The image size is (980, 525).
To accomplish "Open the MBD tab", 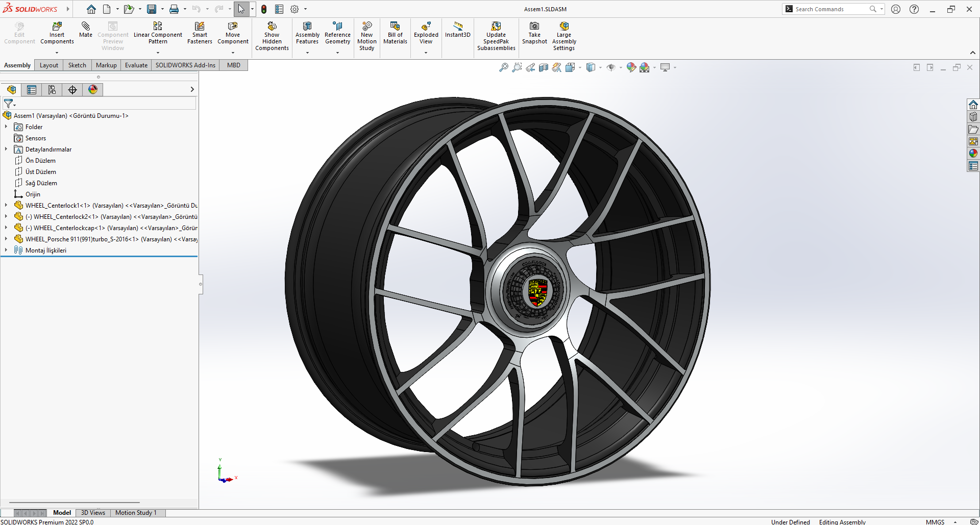I will tap(234, 65).
